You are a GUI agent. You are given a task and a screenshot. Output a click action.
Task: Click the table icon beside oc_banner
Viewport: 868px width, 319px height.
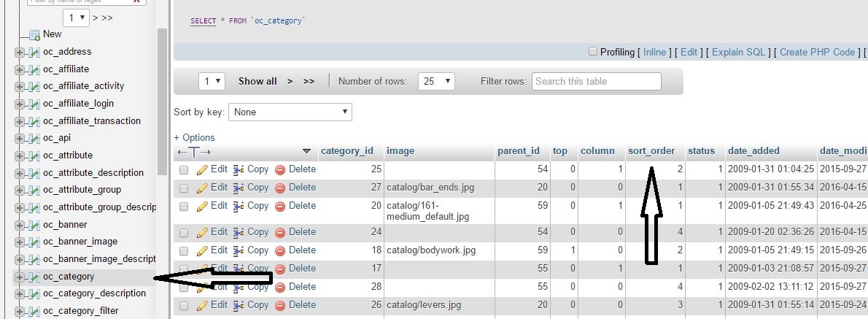[x=34, y=226]
